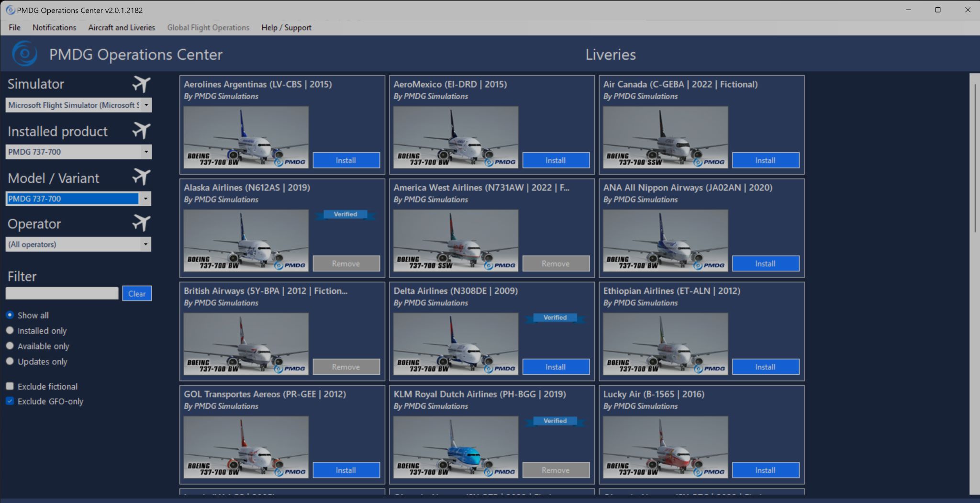Install the Ethiopian Airlines livery
Image resolution: width=980 pixels, height=503 pixels.
(765, 367)
